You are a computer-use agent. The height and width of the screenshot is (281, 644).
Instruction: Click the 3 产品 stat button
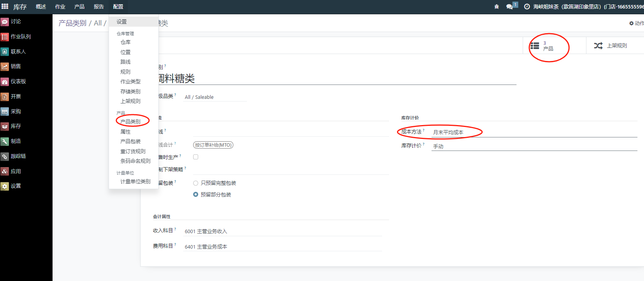[548, 46]
